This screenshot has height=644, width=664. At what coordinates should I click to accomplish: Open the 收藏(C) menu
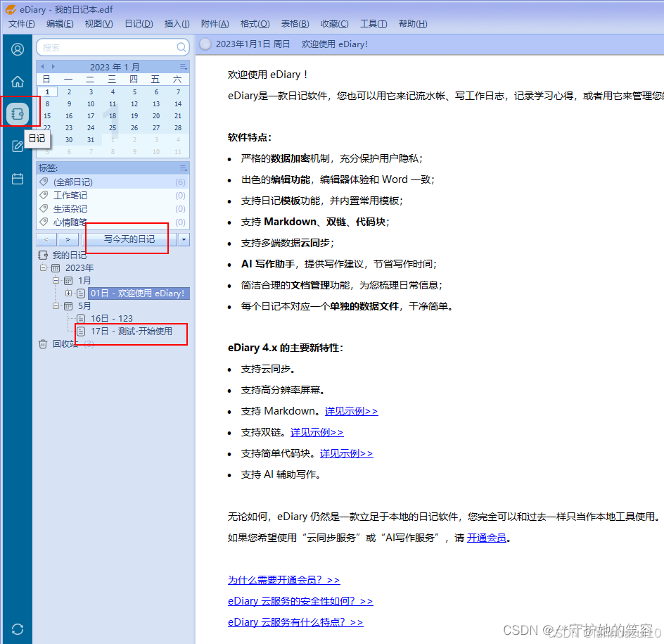(x=335, y=24)
